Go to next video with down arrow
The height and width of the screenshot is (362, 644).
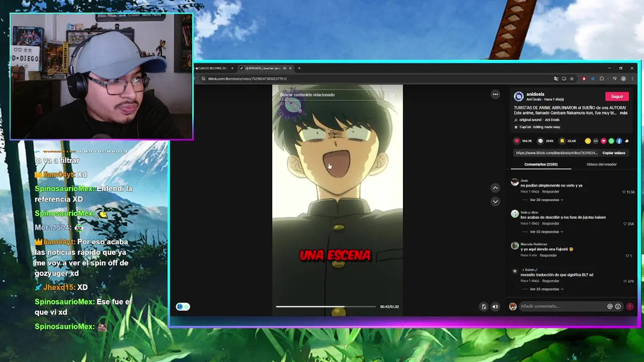tap(495, 202)
